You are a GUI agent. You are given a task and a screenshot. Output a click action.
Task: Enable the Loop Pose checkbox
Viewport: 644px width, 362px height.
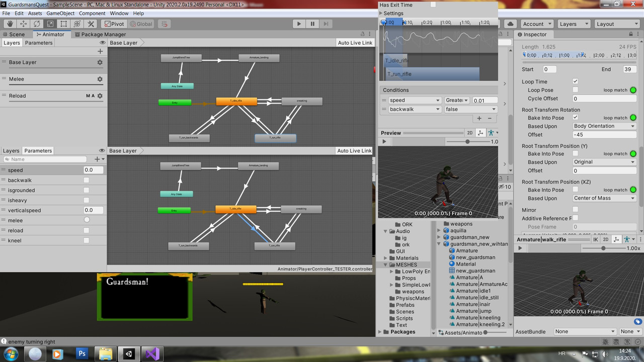tap(576, 90)
